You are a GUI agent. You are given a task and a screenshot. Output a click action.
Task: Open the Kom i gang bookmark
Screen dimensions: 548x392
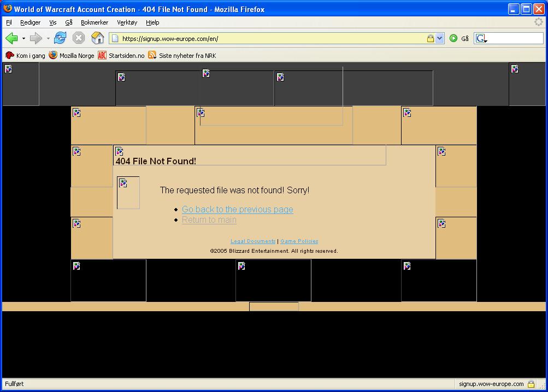click(x=25, y=56)
